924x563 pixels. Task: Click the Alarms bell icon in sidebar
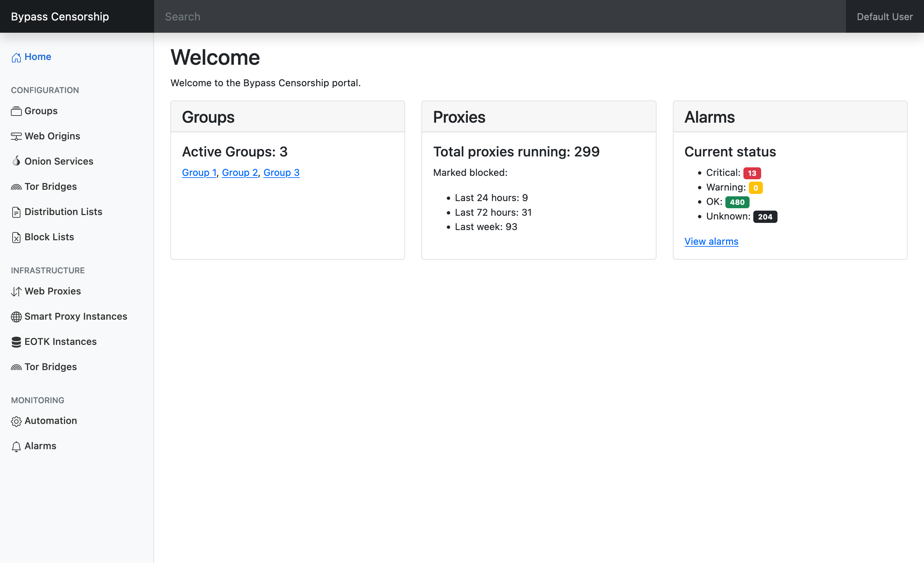point(16,446)
